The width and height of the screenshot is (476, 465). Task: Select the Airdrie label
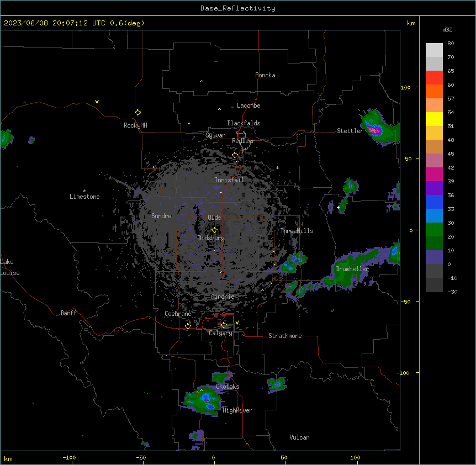pyautogui.click(x=223, y=297)
